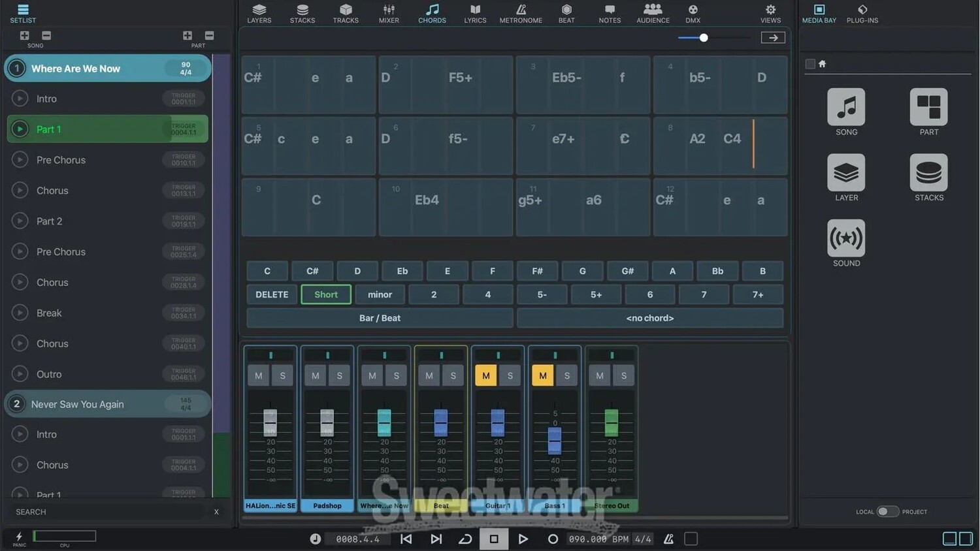
Task: Unmute the Guitar 1 channel
Action: point(485,375)
